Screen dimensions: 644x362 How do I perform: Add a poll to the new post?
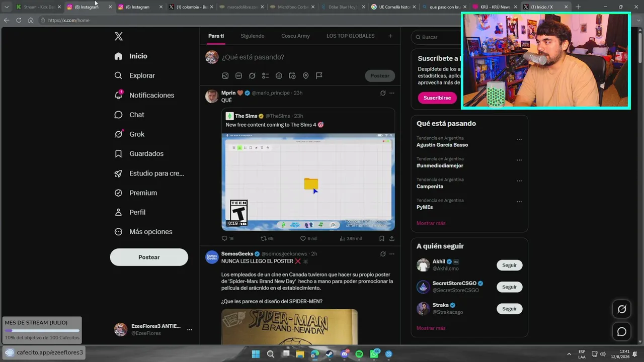point(265,76)
